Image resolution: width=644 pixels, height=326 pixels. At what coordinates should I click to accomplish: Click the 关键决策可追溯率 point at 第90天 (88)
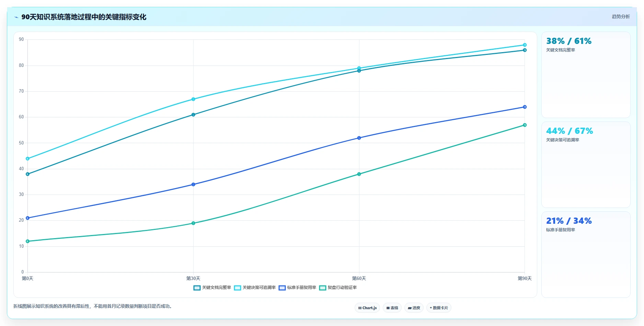[x=525, y=45]
